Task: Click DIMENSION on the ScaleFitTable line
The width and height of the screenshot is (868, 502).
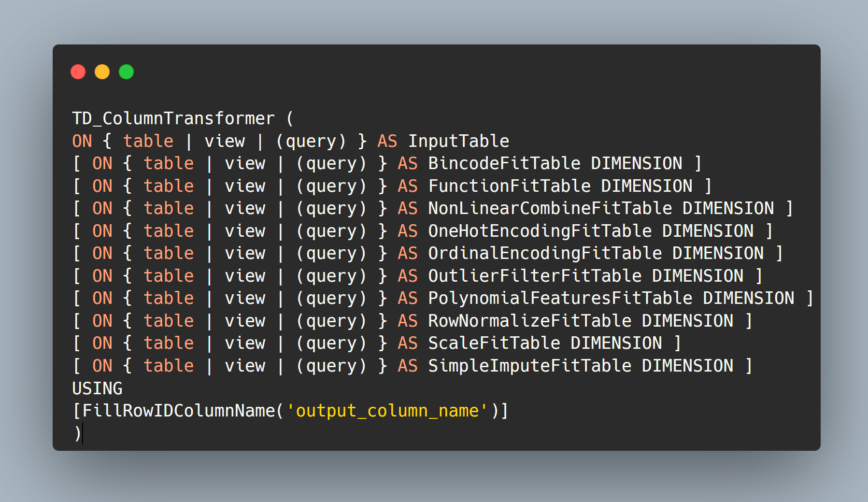Action: (616, 343)
